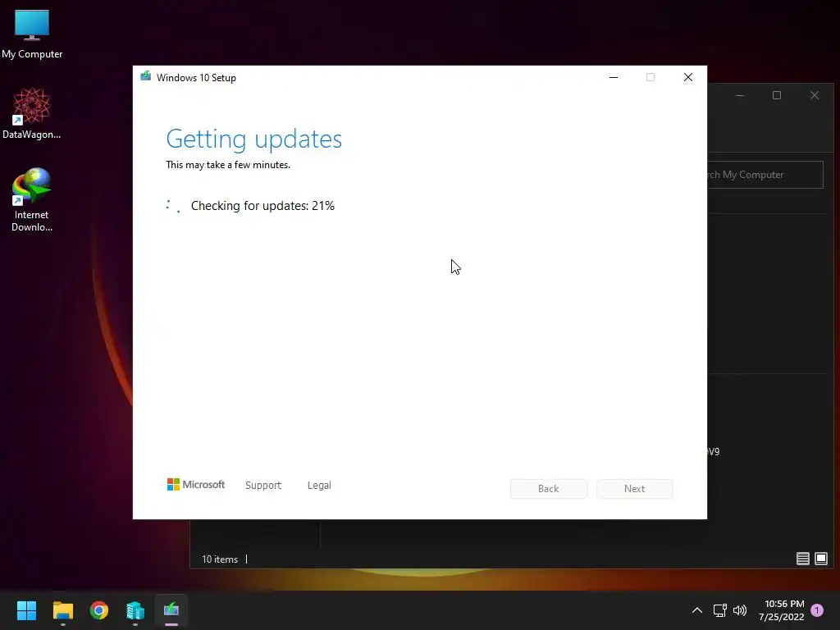Switch Explorer to details view icon
The image size is (840, 630).
click(802, 559)
